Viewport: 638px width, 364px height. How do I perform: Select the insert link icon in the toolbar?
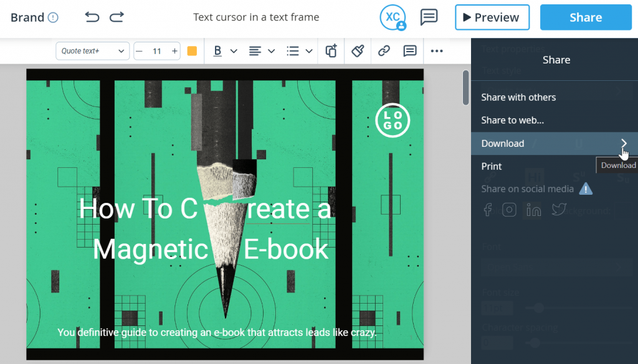(x=384, y=50)
